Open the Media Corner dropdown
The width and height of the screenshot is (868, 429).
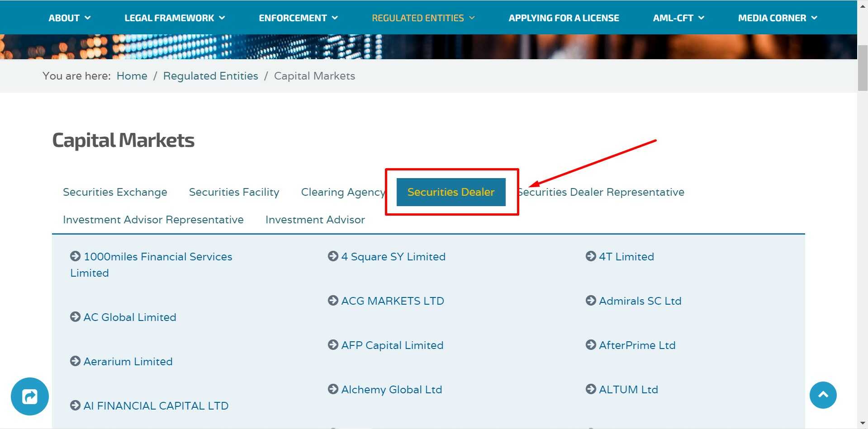point(778,18)
